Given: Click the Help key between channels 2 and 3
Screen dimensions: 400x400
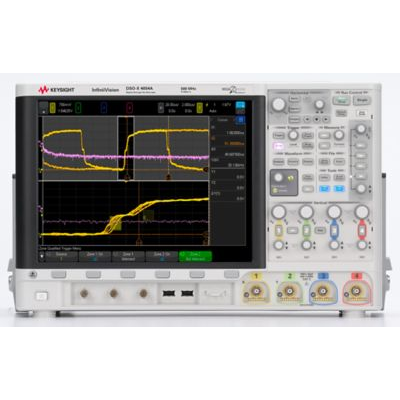Looking at the screenshot, I should point(320,230).
